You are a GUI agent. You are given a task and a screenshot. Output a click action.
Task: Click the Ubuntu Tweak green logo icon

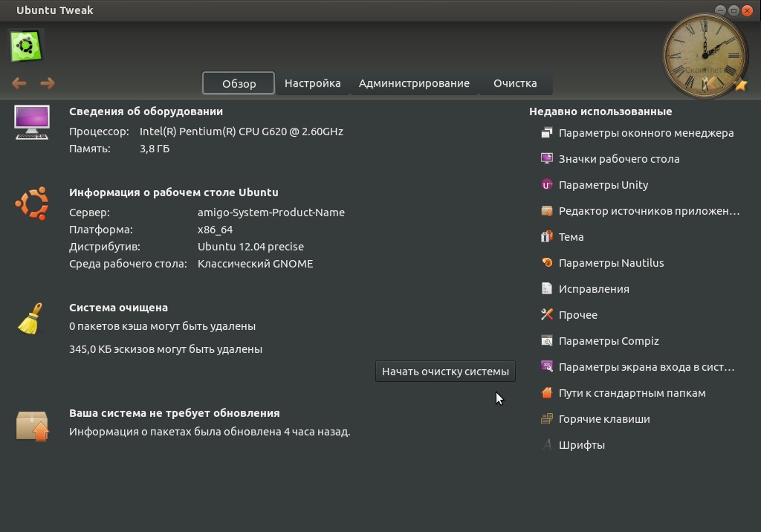coord(26,45)
